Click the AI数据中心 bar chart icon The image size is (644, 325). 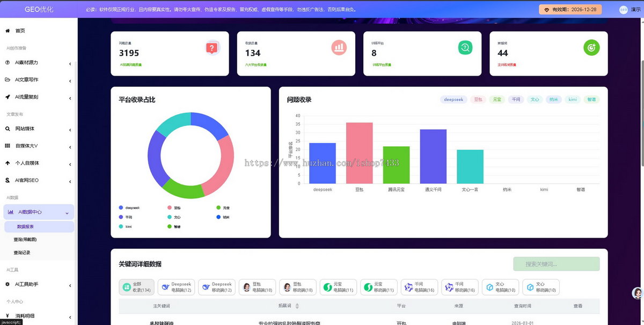[x=11, y=212]
